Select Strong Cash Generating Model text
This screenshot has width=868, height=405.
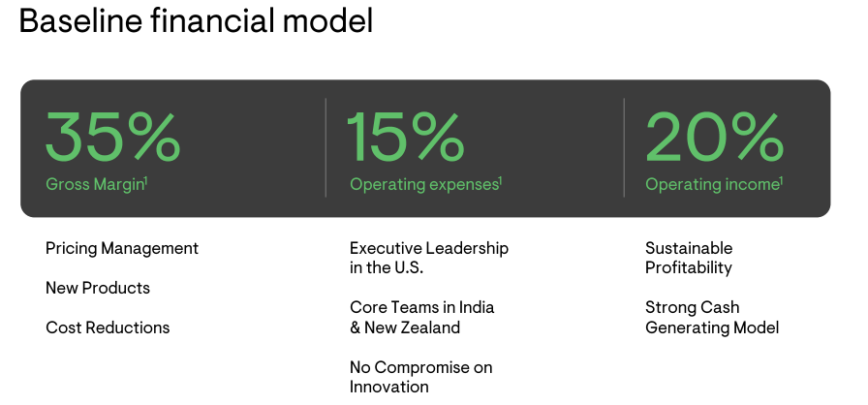712,317
